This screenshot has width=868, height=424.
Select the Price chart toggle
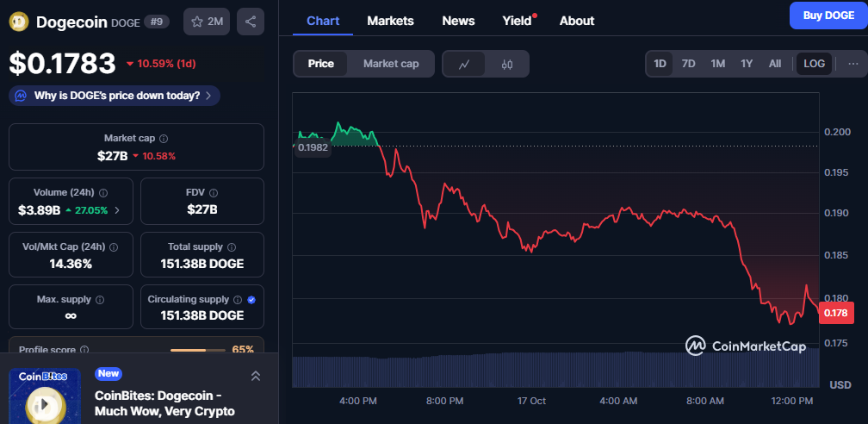(321, 64)
